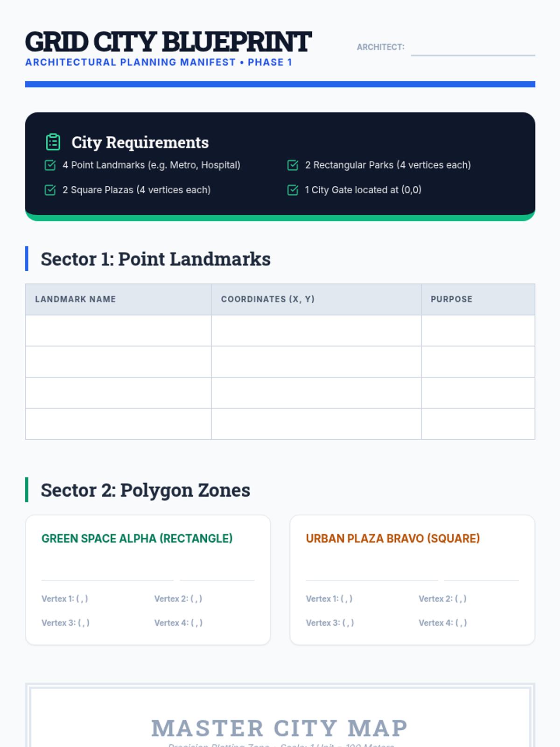Click the Landmark Name column header
Screen dimensions: 560x747
point(76,299)
